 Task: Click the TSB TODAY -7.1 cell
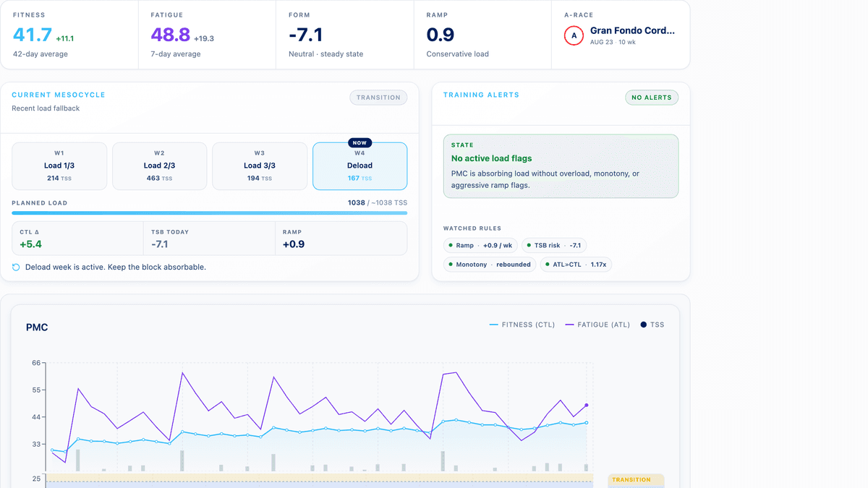(x=210, y=239)
